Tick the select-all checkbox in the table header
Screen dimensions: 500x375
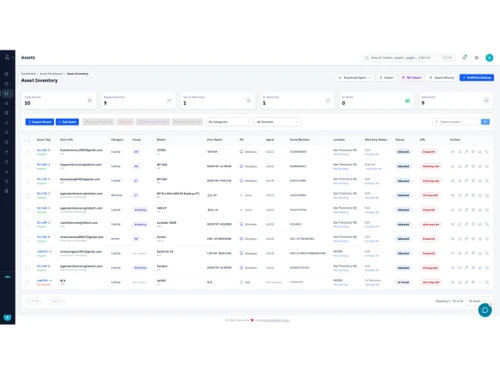pos(27,140)
